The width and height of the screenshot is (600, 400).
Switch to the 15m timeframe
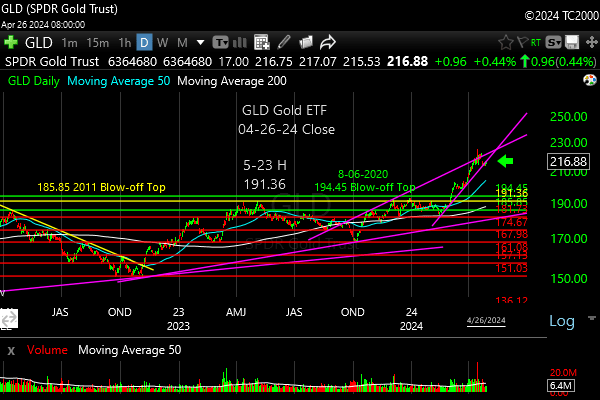[x=97, y=43]
